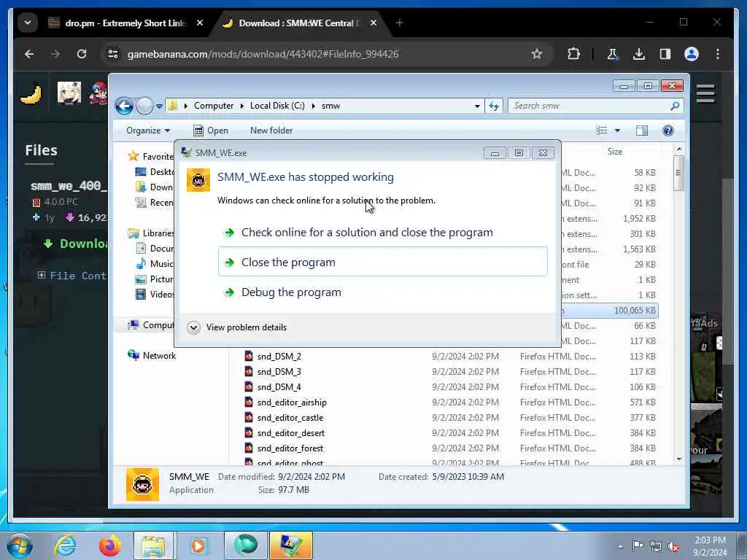Open browser extensions puzzle icon
The width and height of the screenshot is (747, 560).
[x=573, y=54]
